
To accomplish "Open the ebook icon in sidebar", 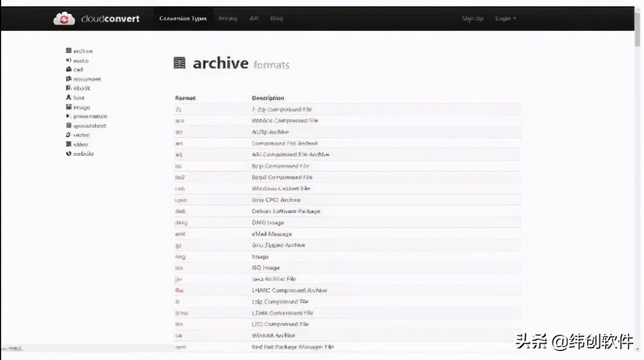I will click(x=69, y=88).
